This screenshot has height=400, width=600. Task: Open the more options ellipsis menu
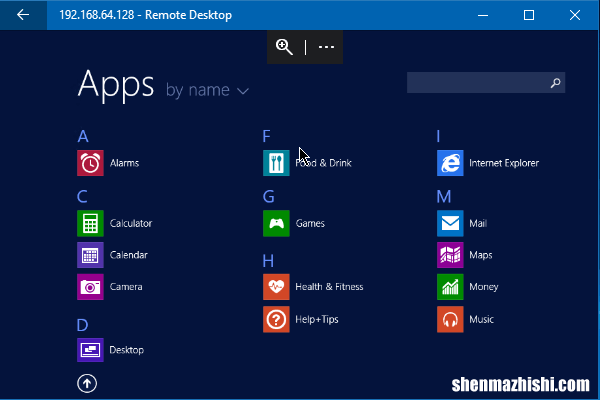(326, 47)
